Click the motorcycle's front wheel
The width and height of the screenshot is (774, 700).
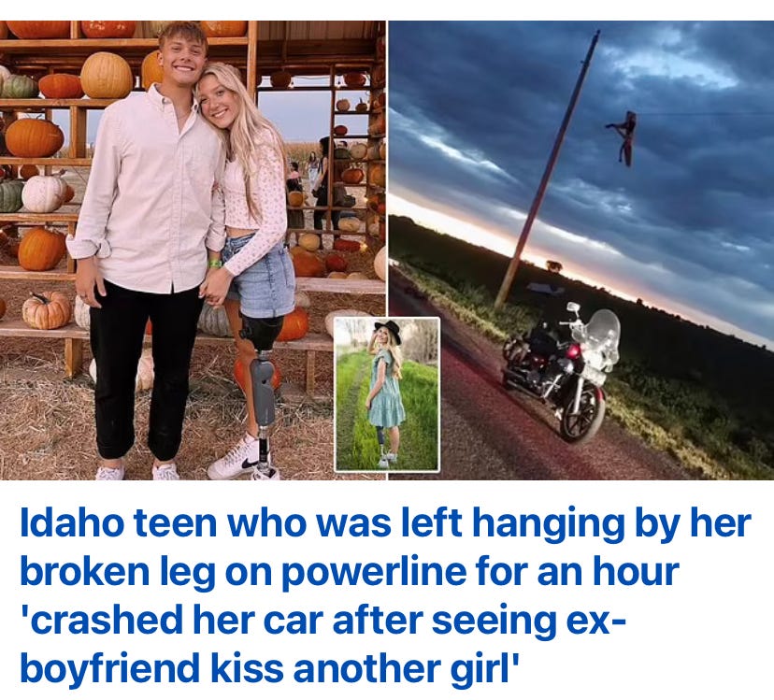[581, 415]
